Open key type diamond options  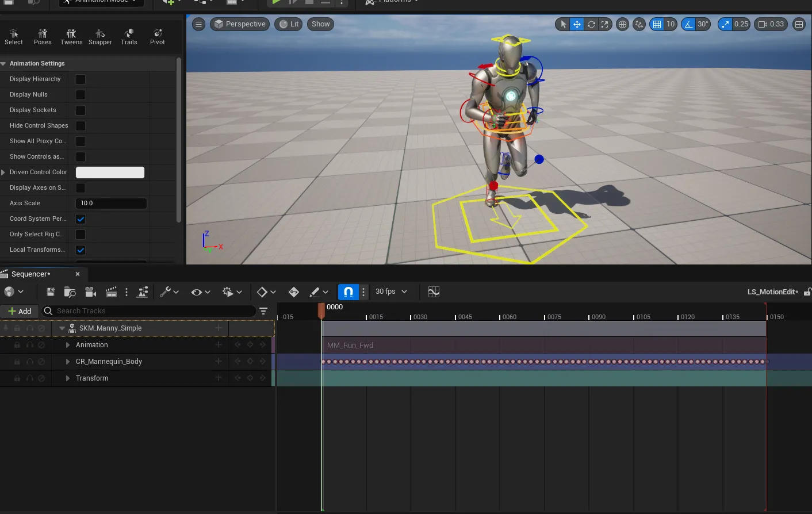pos(266,292)
